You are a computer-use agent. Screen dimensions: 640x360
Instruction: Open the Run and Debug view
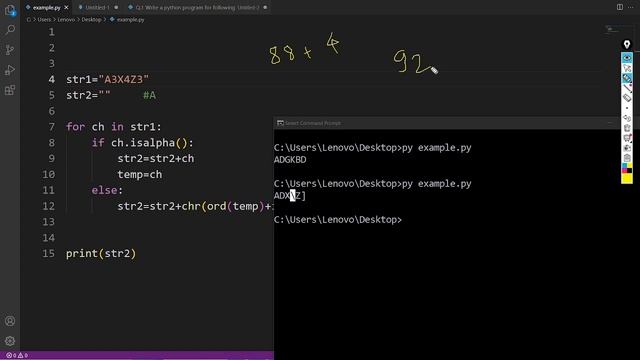tap(10, 70)
